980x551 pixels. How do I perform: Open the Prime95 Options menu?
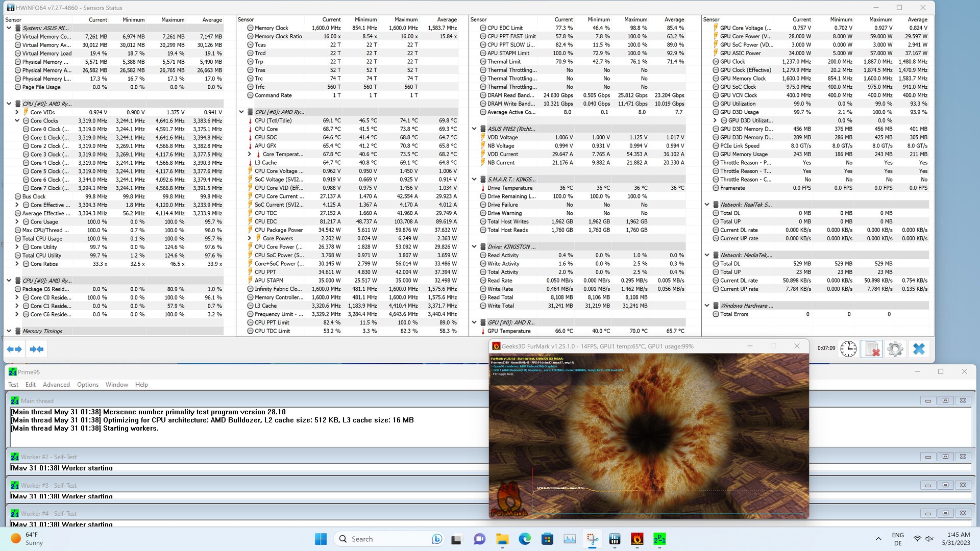point(88,385)
